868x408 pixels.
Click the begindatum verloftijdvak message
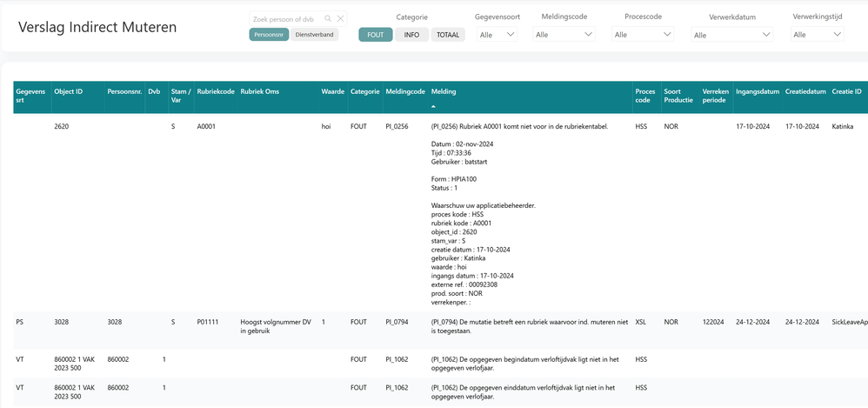coord(524,363)
